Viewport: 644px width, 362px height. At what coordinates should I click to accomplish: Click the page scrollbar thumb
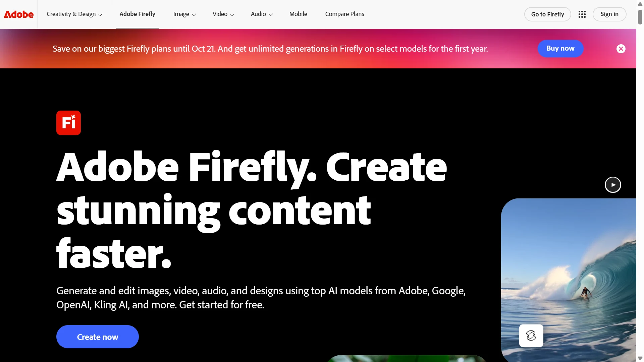(640, 17)
